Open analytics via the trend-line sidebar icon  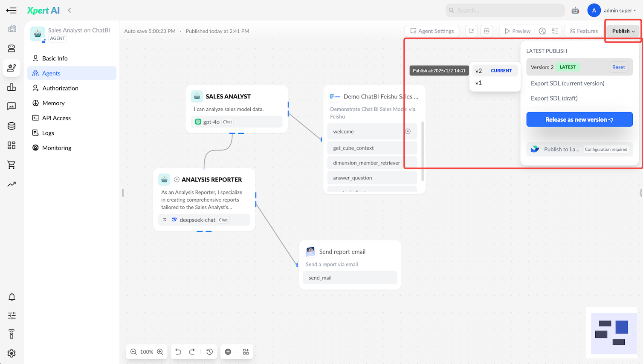tap(12, 184)
